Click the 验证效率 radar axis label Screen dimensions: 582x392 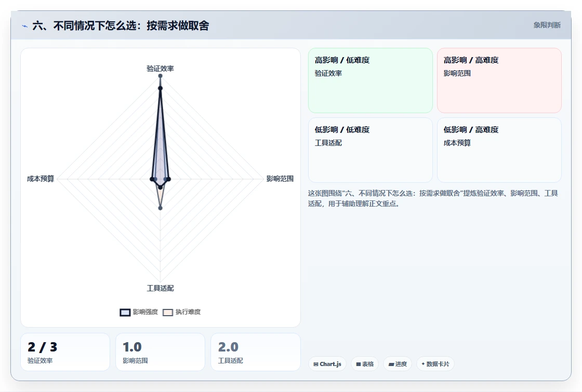(x=161, y=69)
